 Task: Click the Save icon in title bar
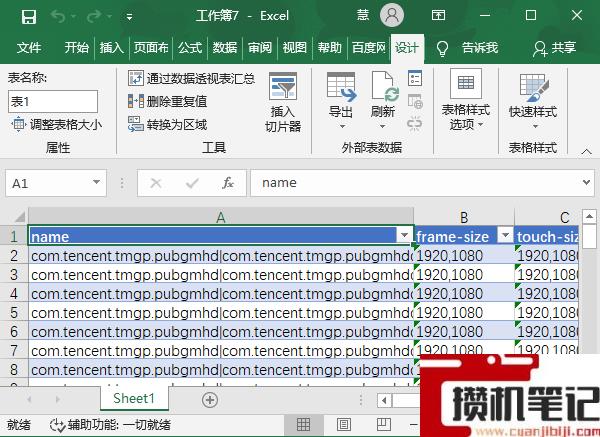pos(29,17)
